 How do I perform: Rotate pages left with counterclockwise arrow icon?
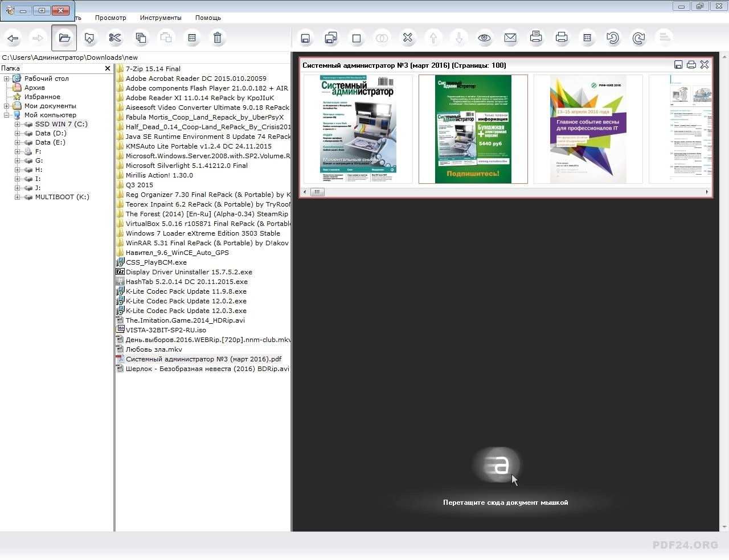coord(613,38)
